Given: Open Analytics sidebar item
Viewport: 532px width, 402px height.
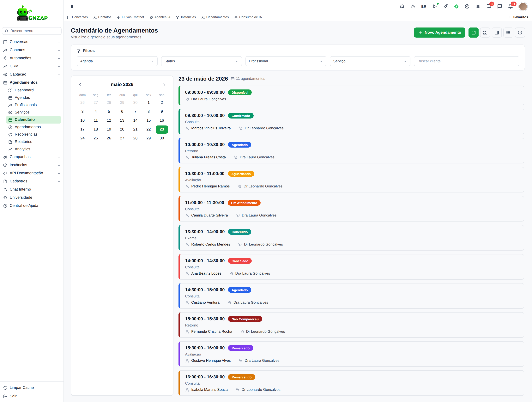Looking at the screenshot, I should [33, 149].
